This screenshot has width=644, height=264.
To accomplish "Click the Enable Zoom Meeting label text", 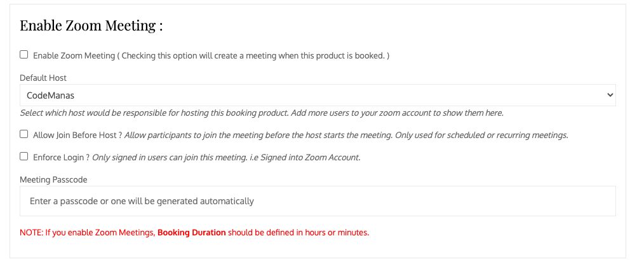I will [74, 55].
